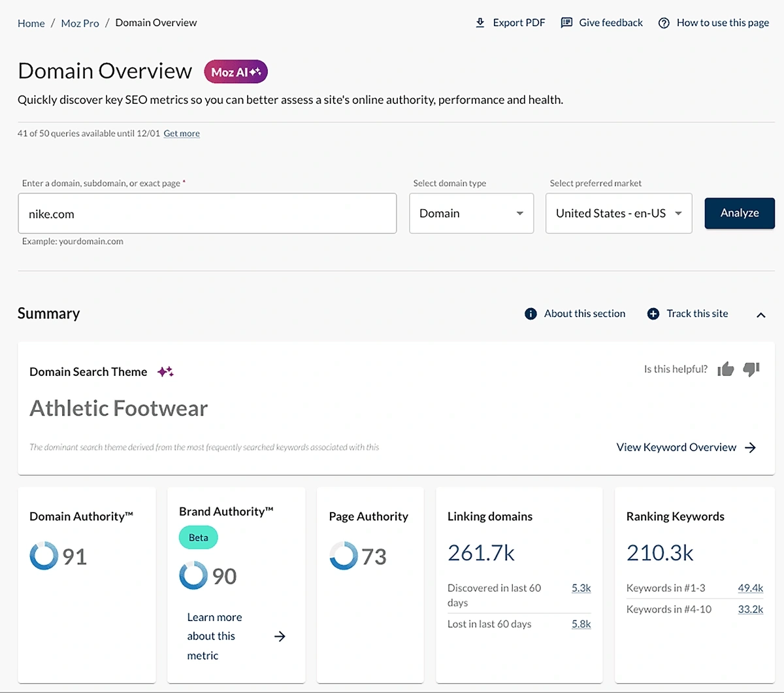The width and height of the screenshot is (784, 693).
Task: Click the Domain Overview page title
Action: pos(105,71)
